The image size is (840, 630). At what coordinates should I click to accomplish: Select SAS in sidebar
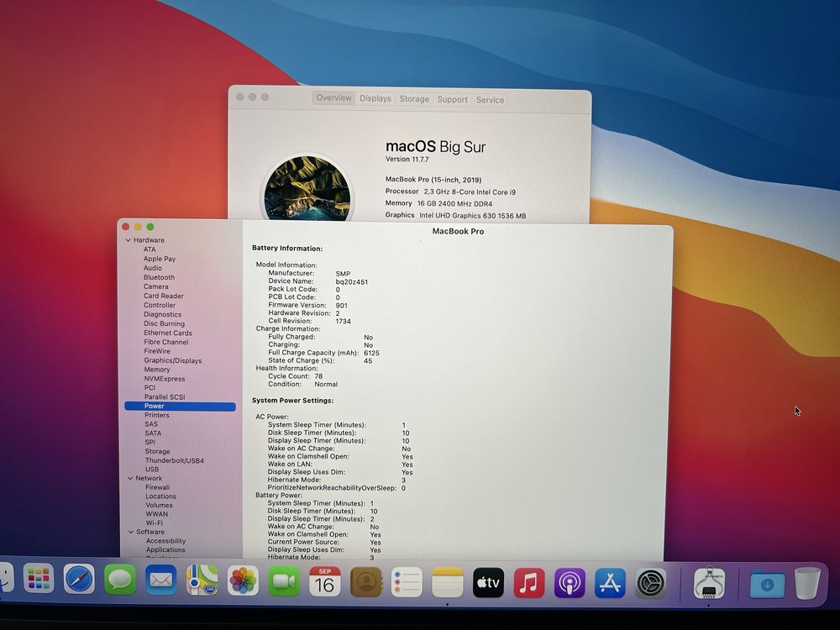pos(151,424)
